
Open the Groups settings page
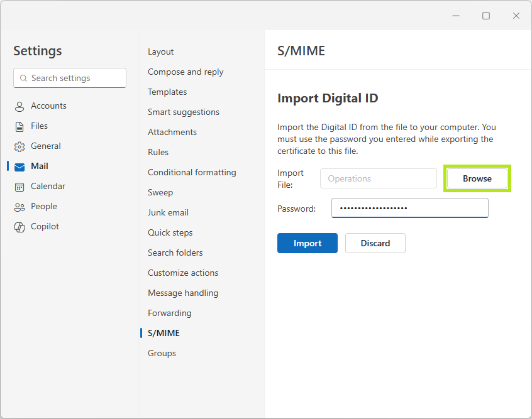click(162, 353)
